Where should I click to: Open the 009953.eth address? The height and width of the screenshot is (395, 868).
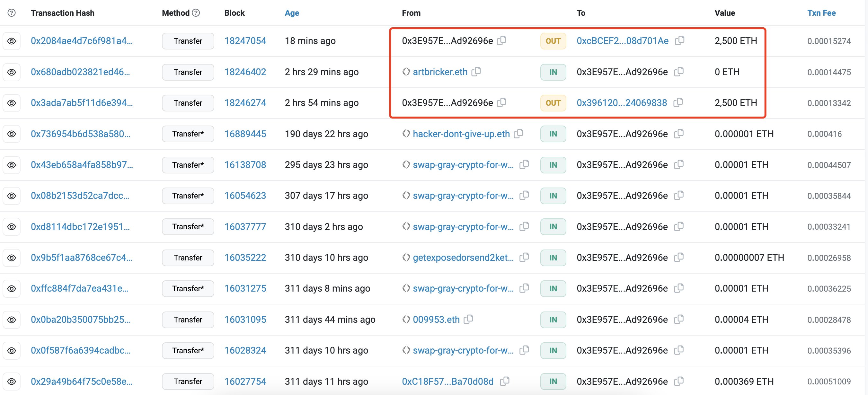point(436,320)
